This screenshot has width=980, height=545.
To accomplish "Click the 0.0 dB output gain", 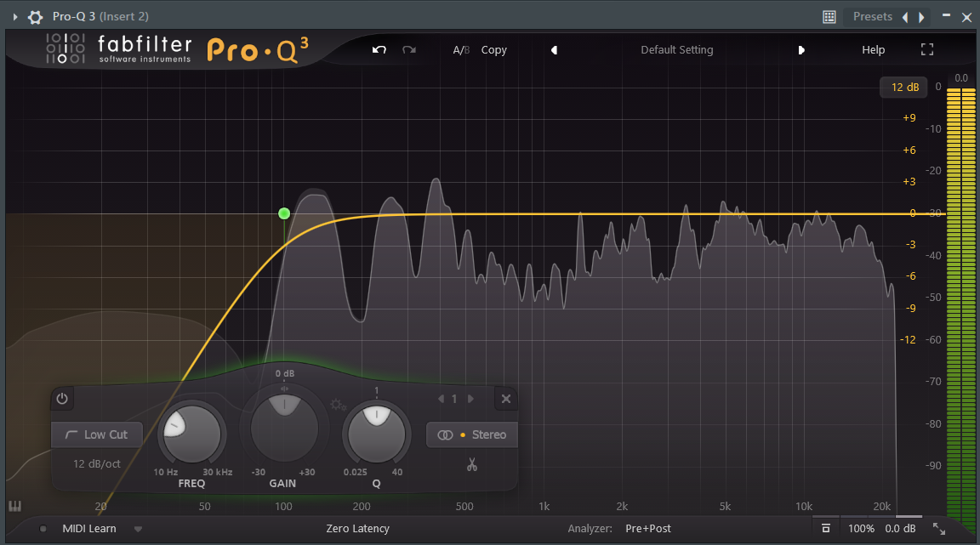I will point(900,529).
